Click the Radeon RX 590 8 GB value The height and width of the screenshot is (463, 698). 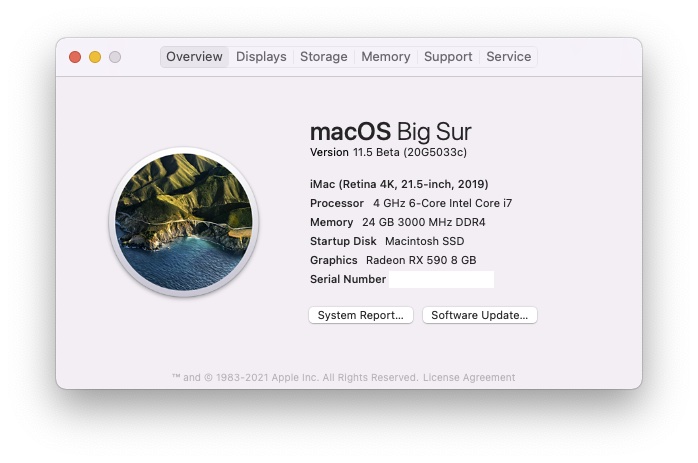click(421, 260)
